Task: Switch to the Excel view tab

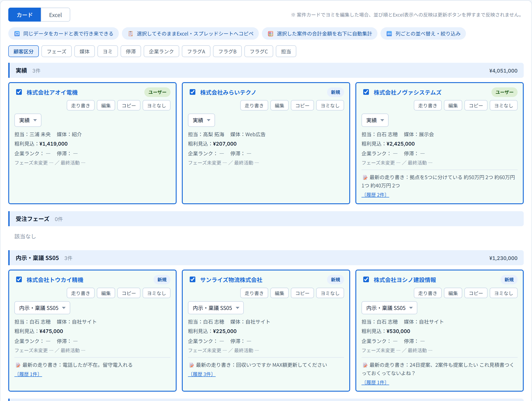Action: (56, 15)
